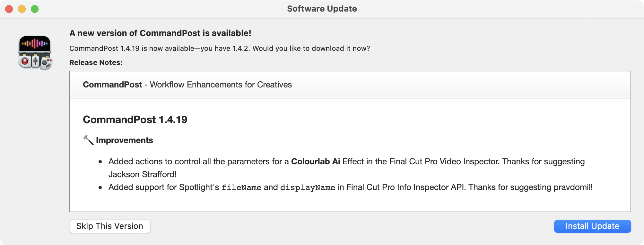Click the Software Update window title
Screen dimensions: 644x245
tap(322, 9)
